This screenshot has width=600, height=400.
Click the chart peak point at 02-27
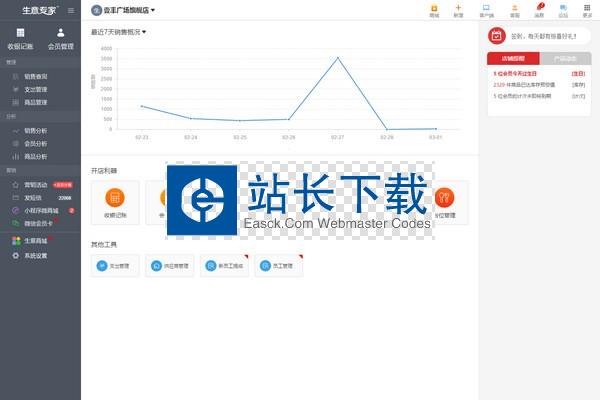click(x=338, y=58)
